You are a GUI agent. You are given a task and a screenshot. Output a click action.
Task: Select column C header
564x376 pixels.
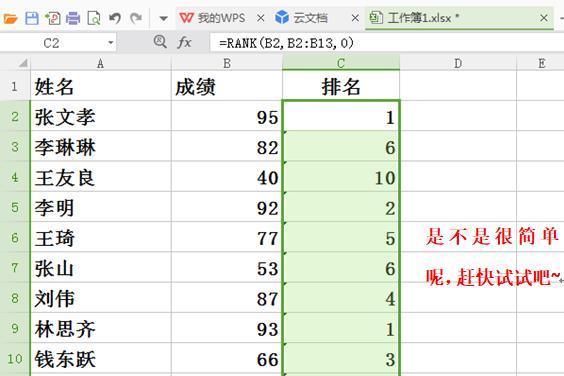coord(341,63)
